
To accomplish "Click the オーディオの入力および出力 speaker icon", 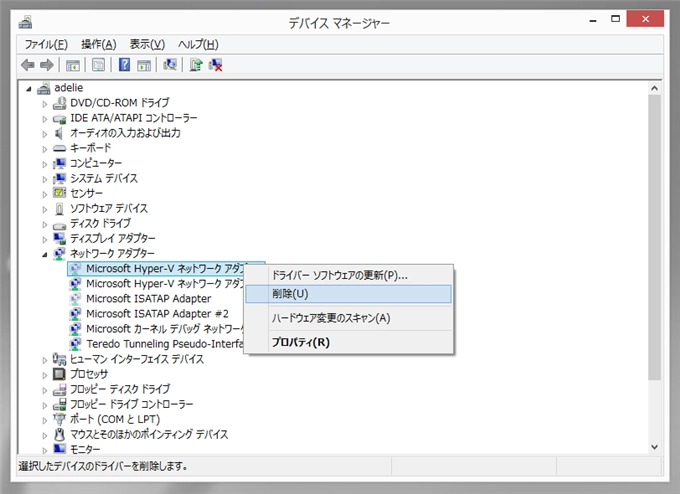I will pos(59,133).
